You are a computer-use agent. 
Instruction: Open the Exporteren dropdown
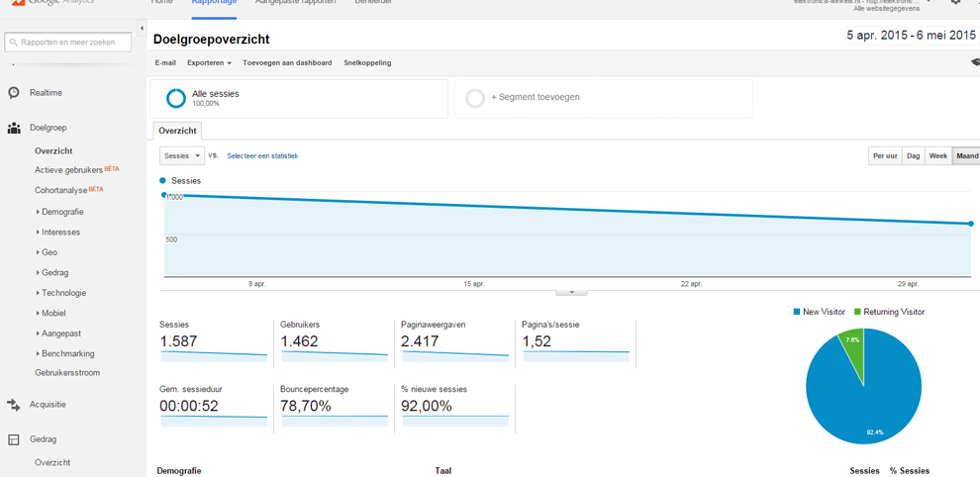[x=210, y=63]
